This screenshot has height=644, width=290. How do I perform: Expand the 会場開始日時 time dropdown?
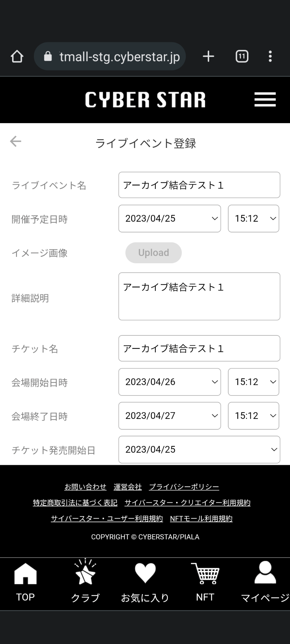pyautogui.click(x=253, y=382)
